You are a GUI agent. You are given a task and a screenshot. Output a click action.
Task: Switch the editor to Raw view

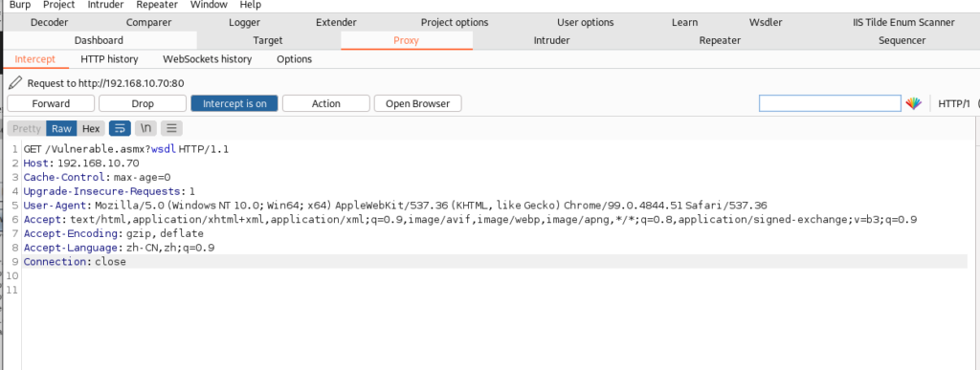[61, 128]
